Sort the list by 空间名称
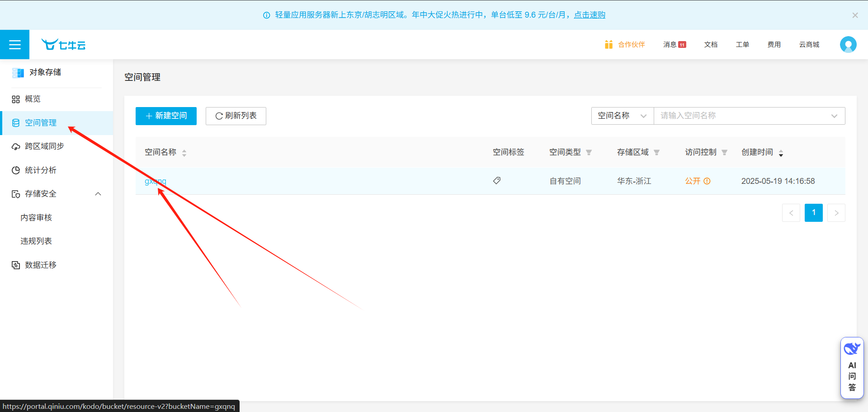 click(184, 153)
